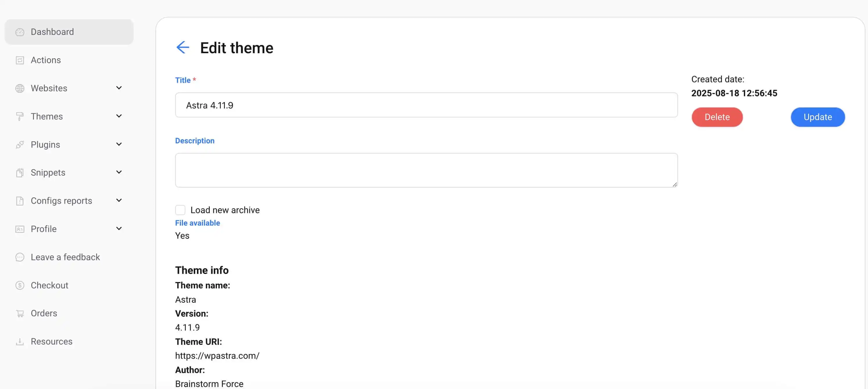Open the Themes sidebar menu item

[x=46, y=116]
